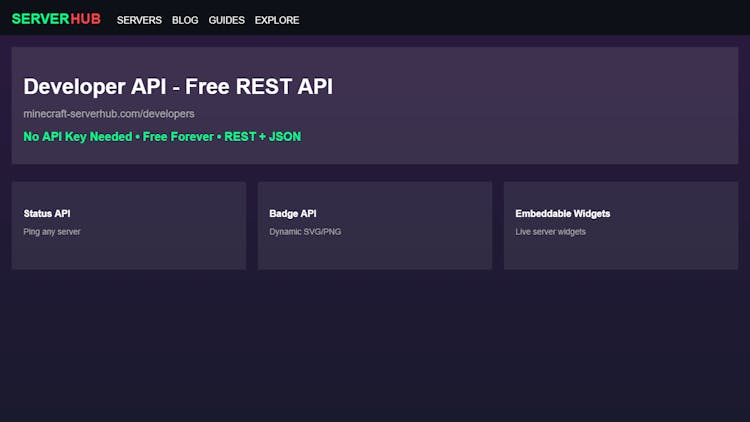Click the green SERVER part of the logo

pos(40,19)
